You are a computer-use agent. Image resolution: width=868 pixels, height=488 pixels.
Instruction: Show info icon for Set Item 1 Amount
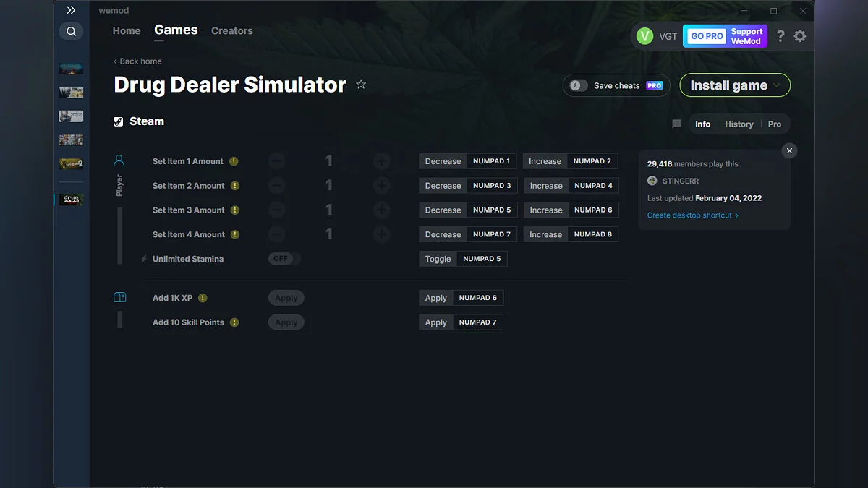(234, 161)
